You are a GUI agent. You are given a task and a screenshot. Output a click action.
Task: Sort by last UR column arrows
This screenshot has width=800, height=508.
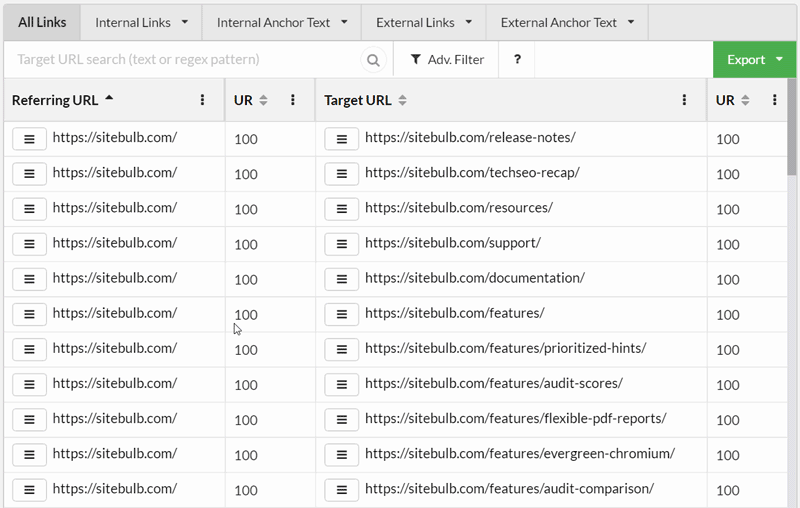click(745, 100)
